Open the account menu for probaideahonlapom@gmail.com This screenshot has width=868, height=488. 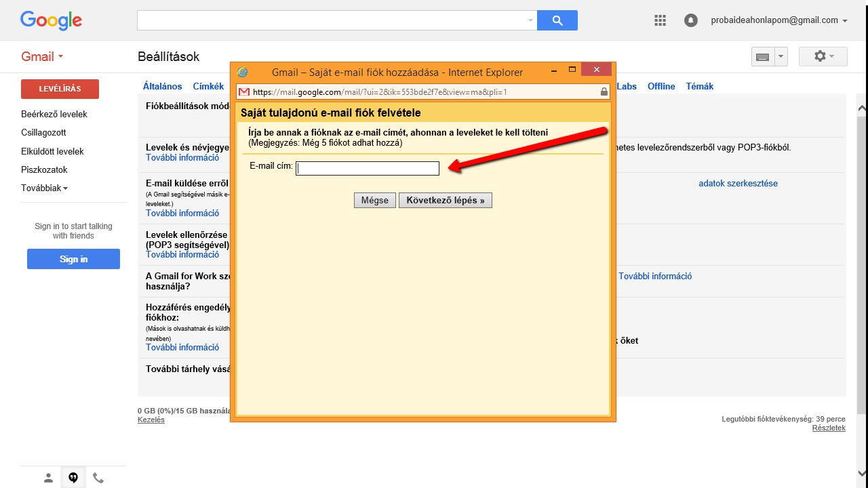(779, 20)
